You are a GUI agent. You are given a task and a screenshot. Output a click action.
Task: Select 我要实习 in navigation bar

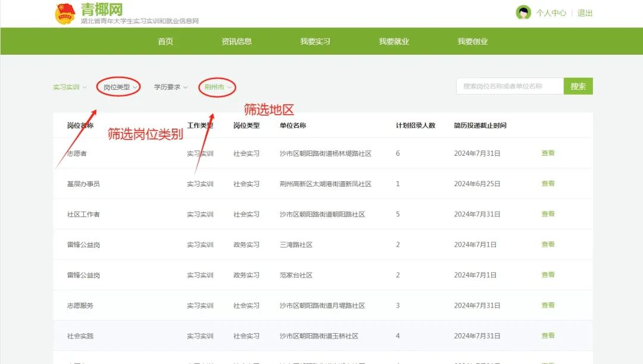[315, 42]
